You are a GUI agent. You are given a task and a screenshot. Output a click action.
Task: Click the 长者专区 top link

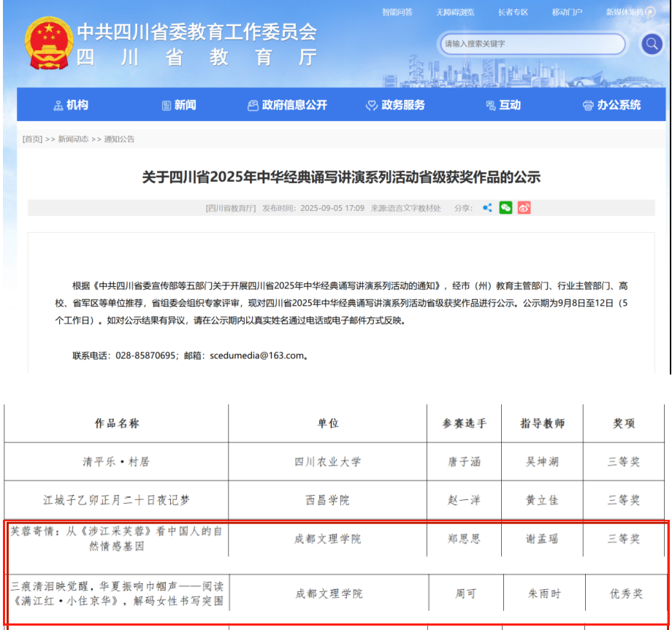tap(513, 12)
